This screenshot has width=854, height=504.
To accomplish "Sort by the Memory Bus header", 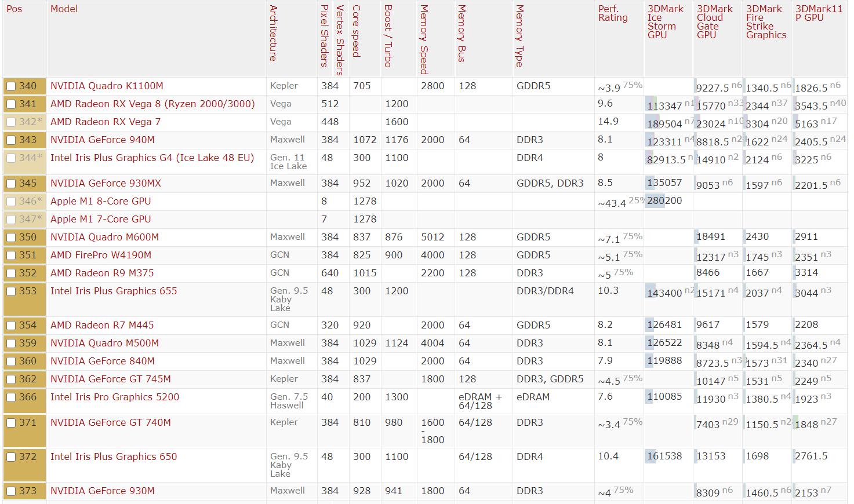I will [x=462, y=34].
